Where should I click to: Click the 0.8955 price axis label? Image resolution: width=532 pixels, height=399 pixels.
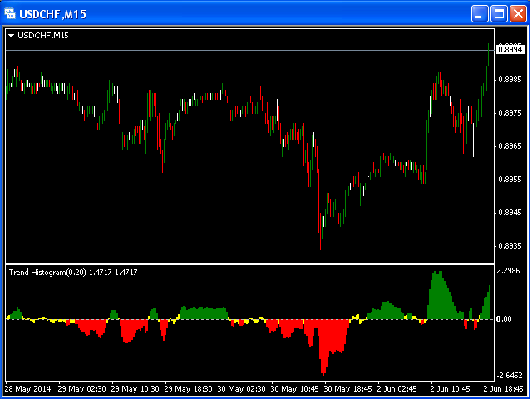(510, 180)
